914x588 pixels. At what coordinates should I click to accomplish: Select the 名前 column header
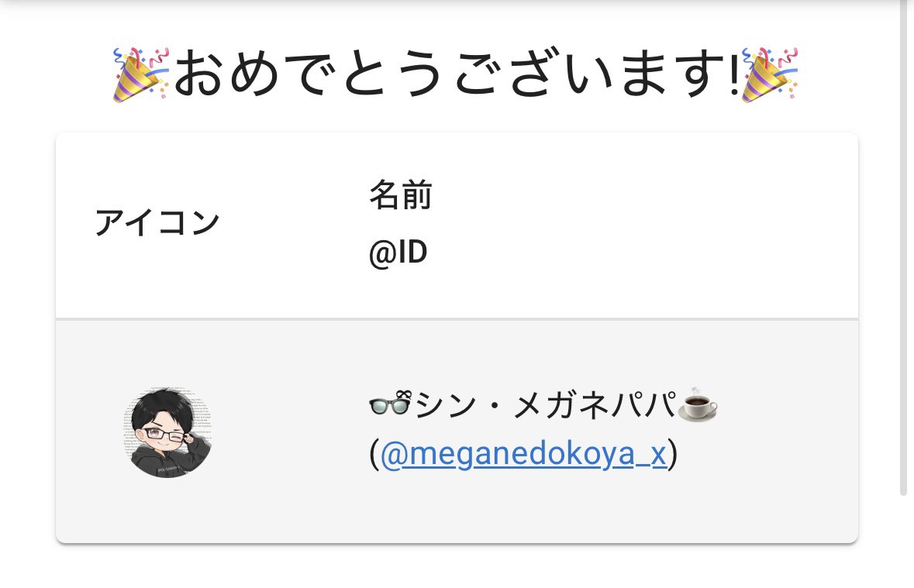pyautogui.click(x=401, y=194)
